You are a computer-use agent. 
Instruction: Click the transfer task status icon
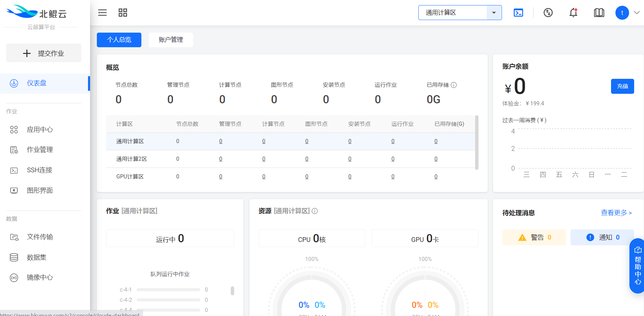pos(548,13)
